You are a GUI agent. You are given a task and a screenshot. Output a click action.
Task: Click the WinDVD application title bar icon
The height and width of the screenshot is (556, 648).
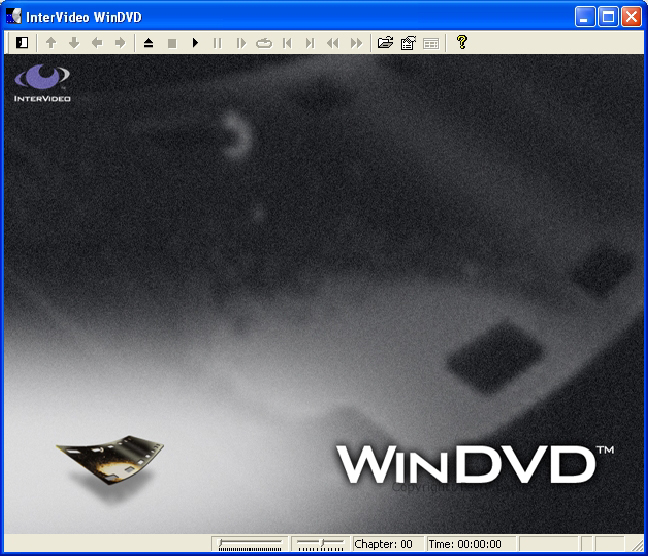click(x=14, y=17)
